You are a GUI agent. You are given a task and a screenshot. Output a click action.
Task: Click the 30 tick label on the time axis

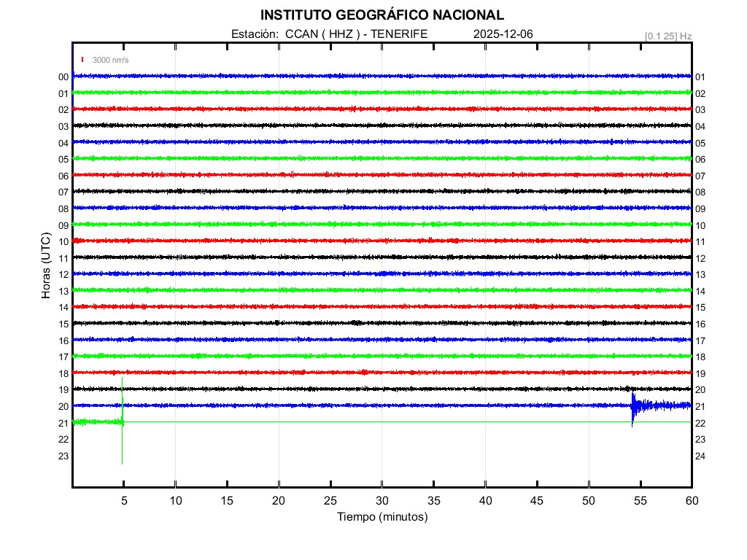tap(382, 500)
